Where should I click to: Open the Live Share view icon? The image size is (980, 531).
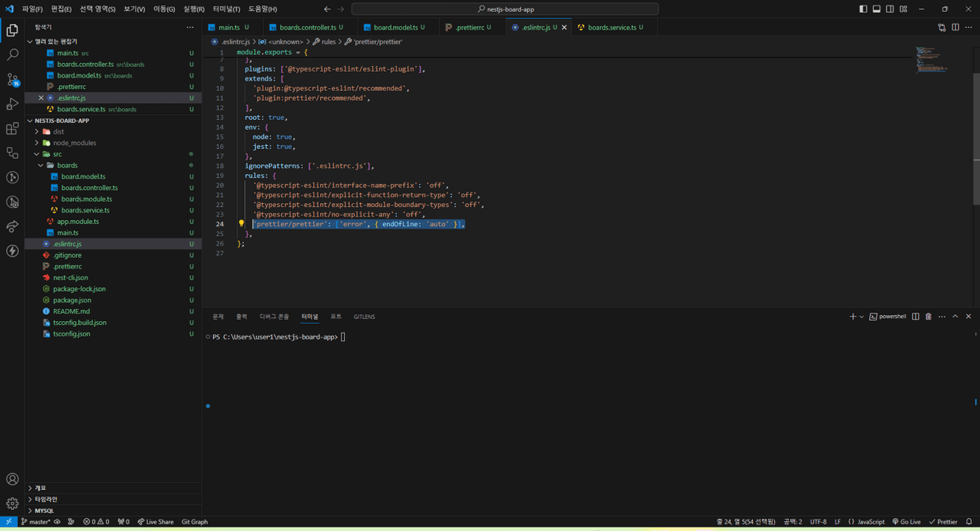coord(12,227)
